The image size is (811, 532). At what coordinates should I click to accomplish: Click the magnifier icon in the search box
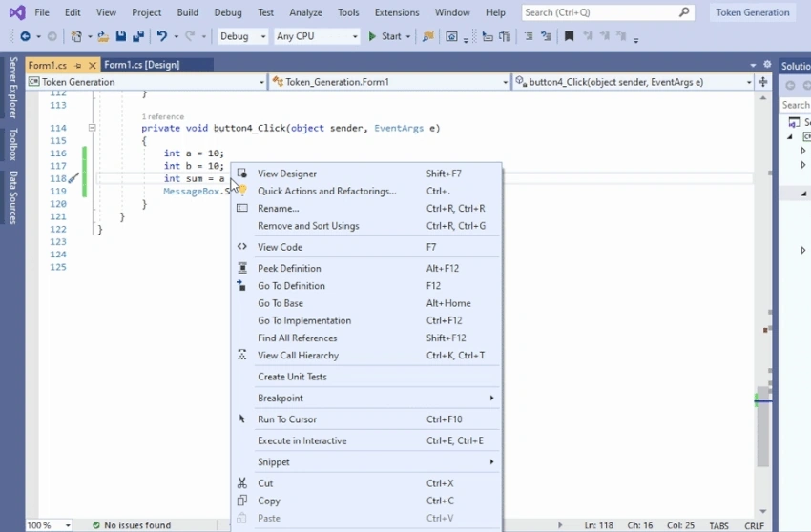coord(684,11)
